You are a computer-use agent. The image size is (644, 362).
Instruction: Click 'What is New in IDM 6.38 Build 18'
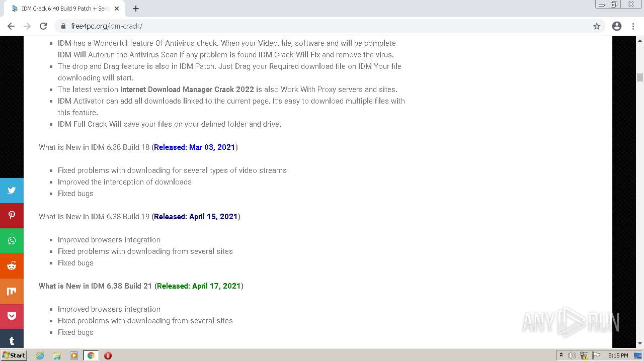click(94, 147)
